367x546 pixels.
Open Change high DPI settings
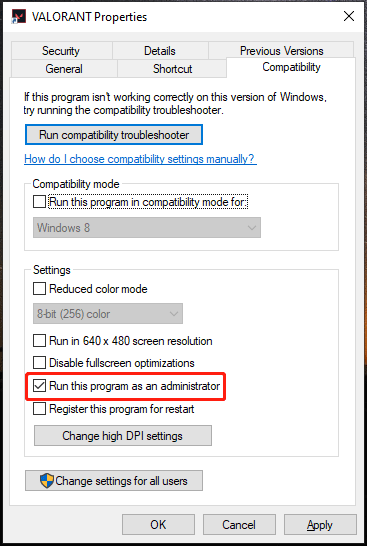(x=123, y=436)
